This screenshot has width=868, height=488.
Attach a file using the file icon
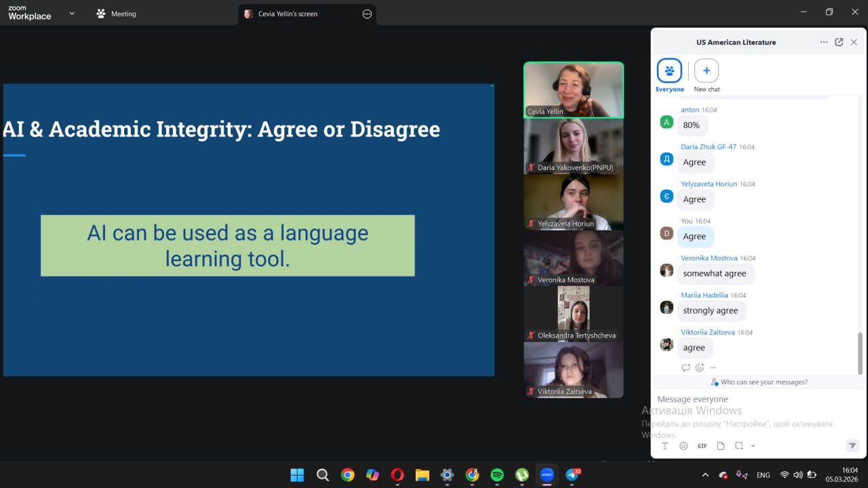721,446
